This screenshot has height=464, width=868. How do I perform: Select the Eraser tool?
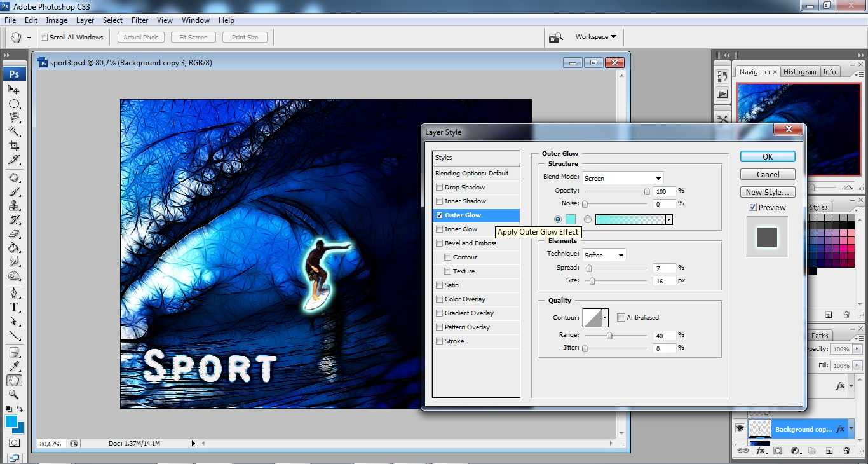14,234
